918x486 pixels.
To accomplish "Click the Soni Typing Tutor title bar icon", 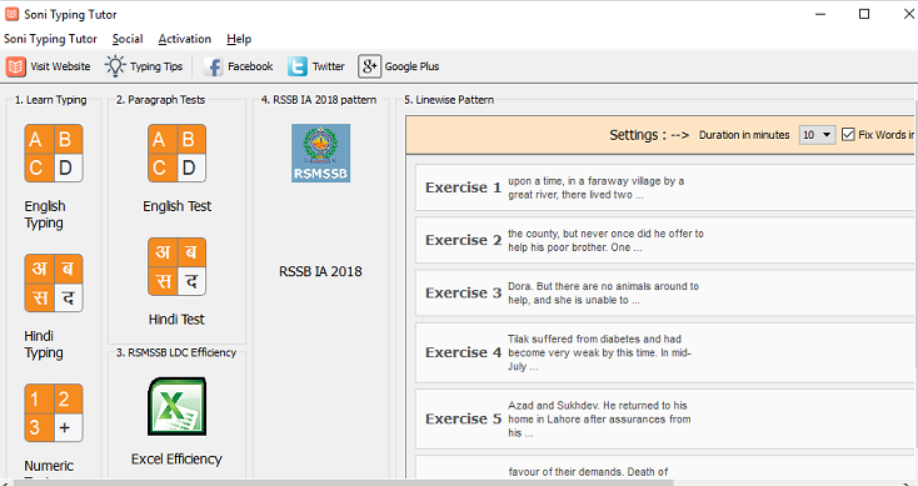I will pyautogui.click(x=12, y=14).
